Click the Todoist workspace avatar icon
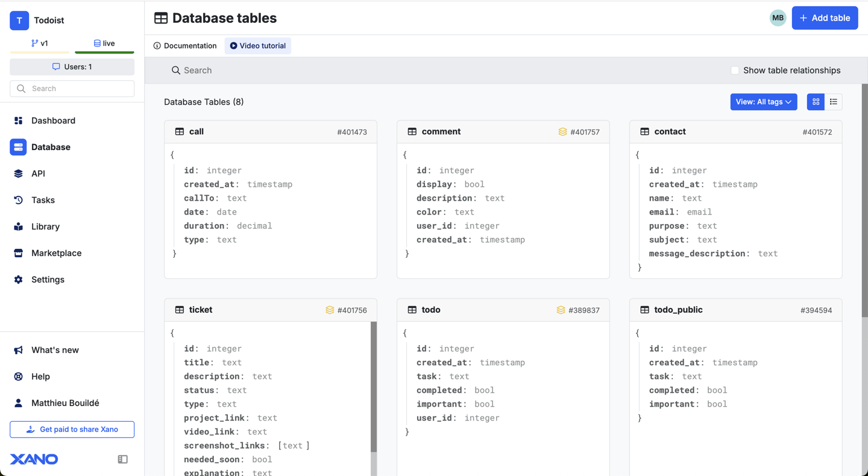The width and height of the screenshot is (868, 476). [19, 20]
